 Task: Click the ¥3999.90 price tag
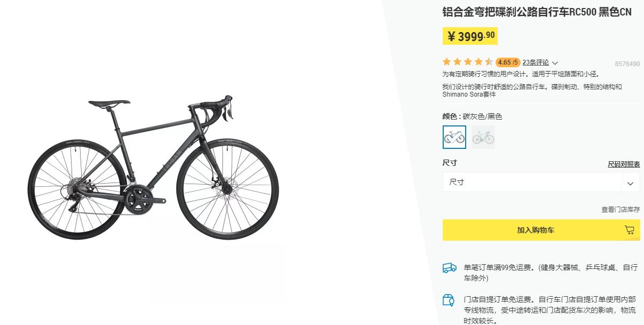(469, 35)
